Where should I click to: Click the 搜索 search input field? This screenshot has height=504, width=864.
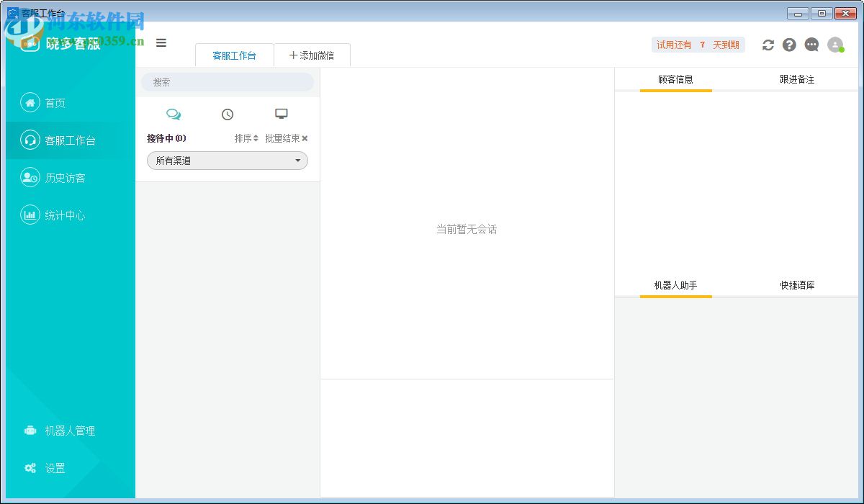(x=228, y=82)
